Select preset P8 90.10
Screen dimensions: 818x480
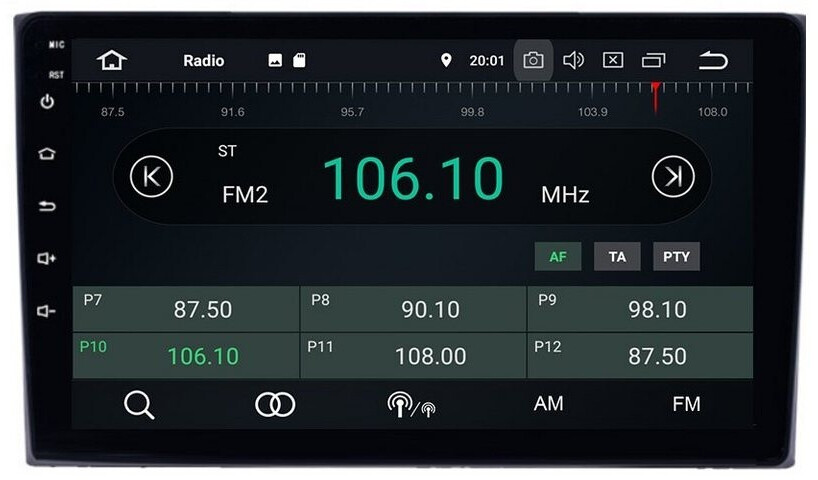(x=413, y=309)
